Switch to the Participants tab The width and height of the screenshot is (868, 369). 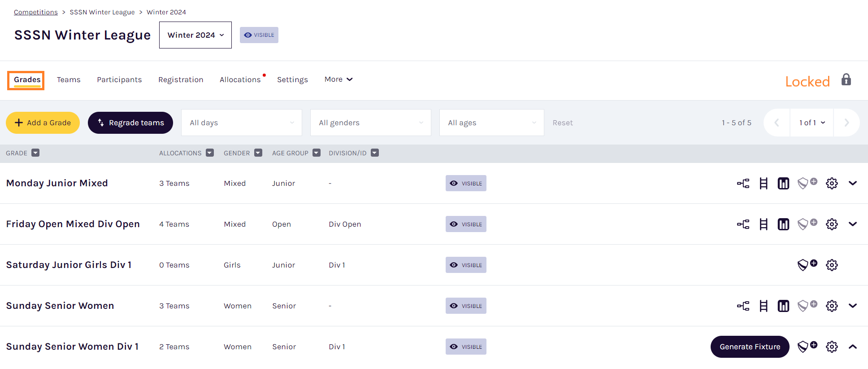[x=119, y=79]
